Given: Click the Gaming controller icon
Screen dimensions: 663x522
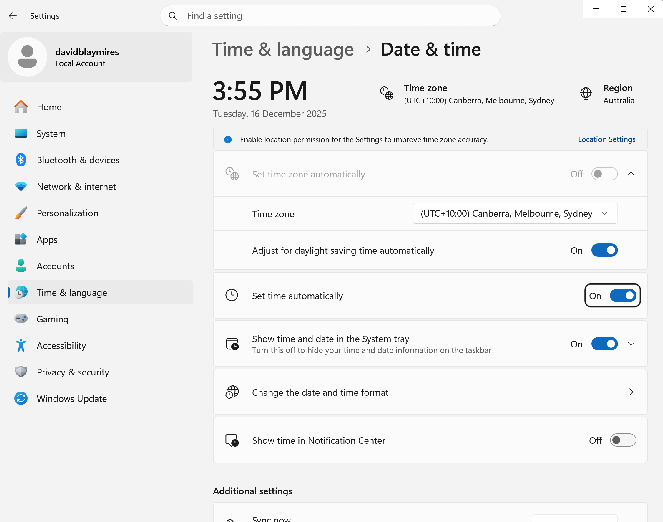Looking at the screenshot, I should coord(21,319).
